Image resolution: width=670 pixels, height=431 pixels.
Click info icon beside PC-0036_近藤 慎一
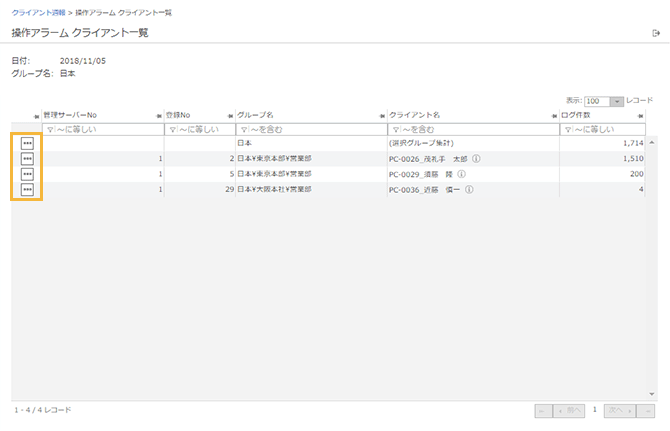tap(468, 189)
